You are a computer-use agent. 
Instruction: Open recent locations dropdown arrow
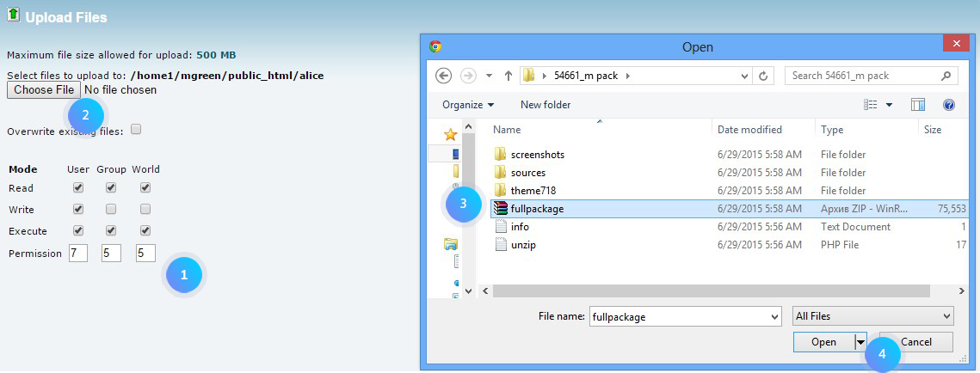coord(489,76)
